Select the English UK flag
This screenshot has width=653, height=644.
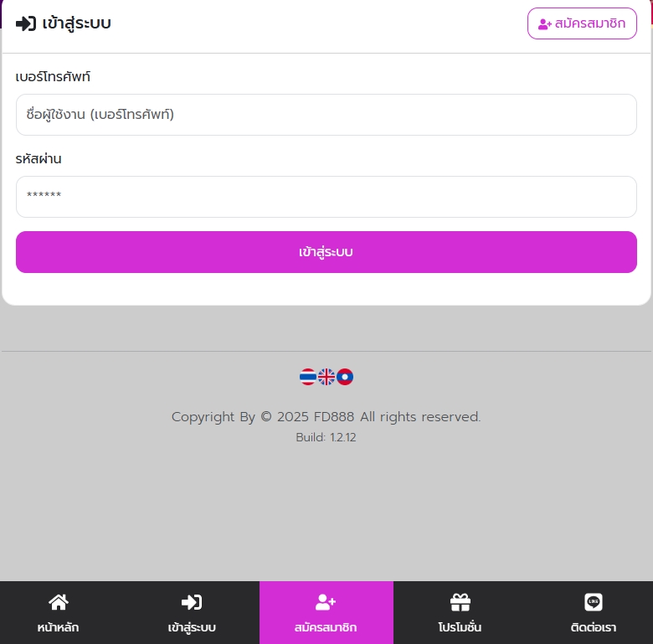point(326,377)
